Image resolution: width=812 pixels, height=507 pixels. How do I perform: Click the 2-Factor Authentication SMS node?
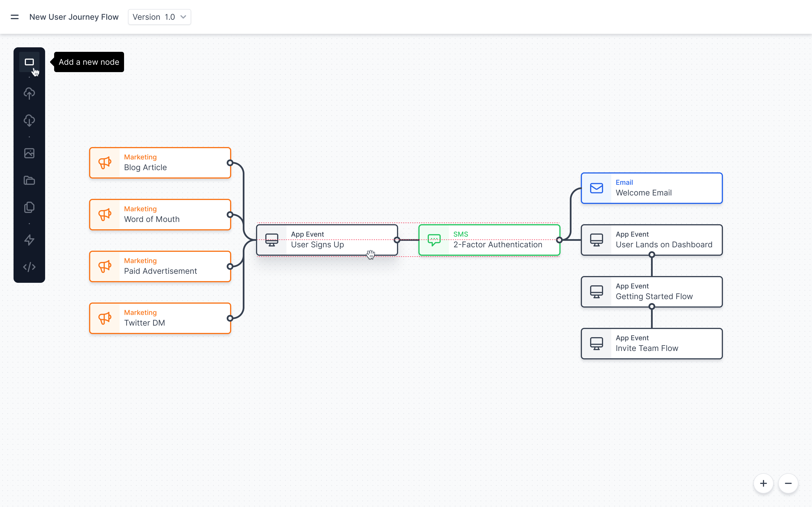click(x=489, y=240)
